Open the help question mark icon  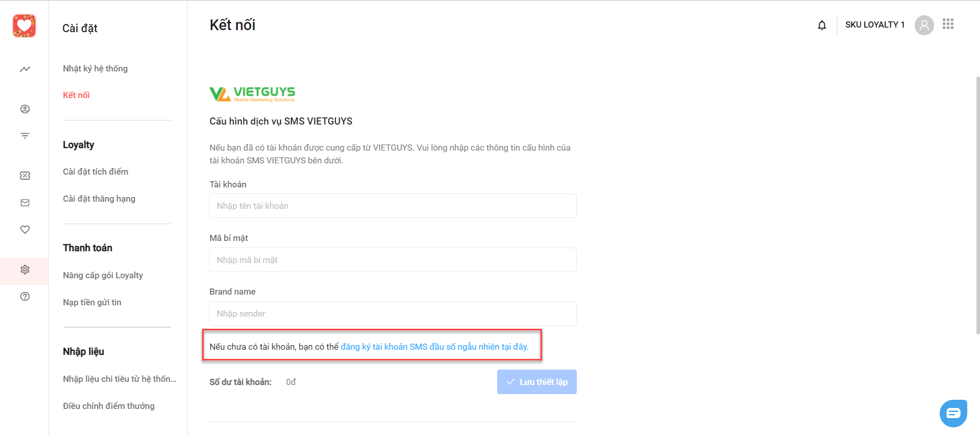24,297
